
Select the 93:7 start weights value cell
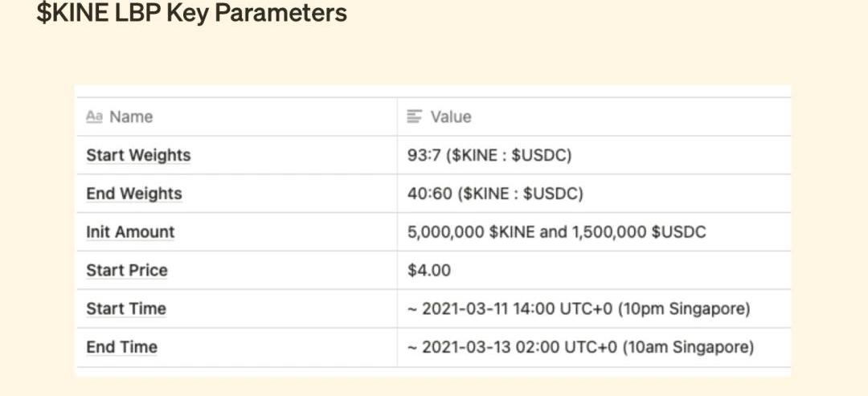click(489, 155)
